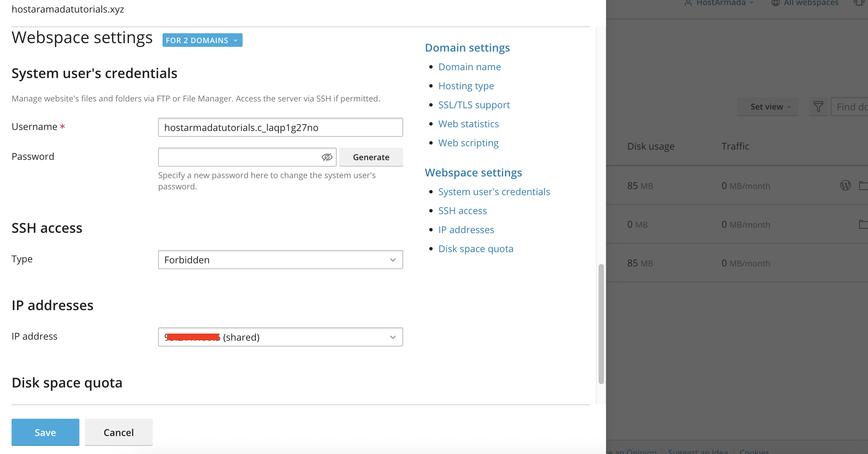
Task: Click the Find domain search field
Action: (849, 107)
